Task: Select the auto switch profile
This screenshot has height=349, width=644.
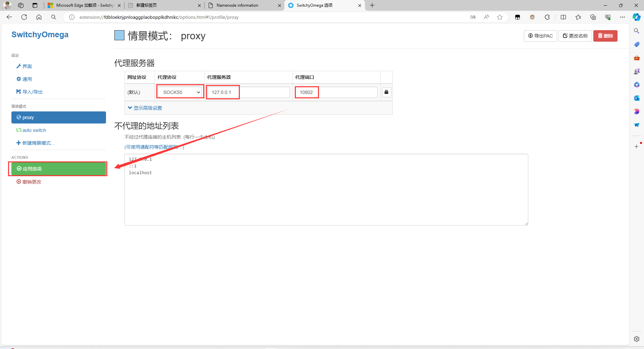Action: click(x=31, y=130)
